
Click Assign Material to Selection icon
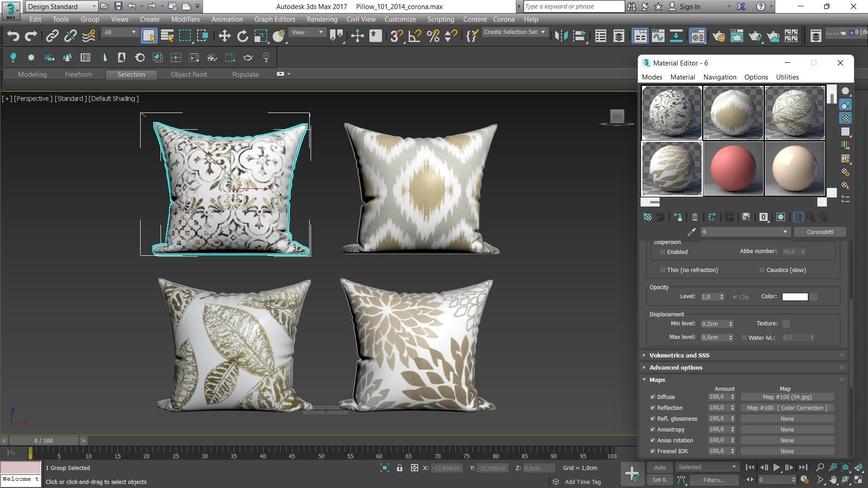678,217
